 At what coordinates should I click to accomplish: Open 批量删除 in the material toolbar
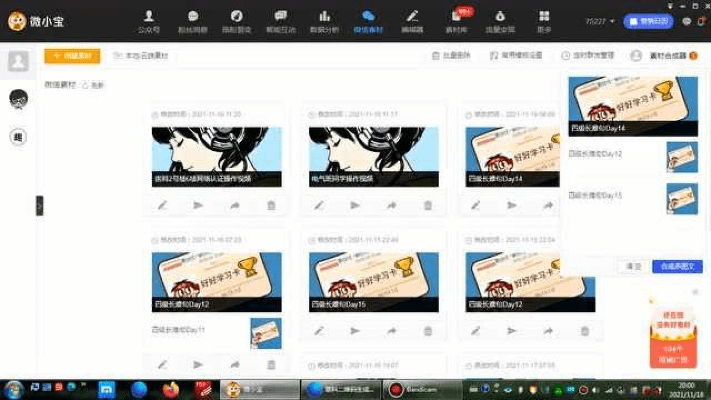(x=451, y=56)
